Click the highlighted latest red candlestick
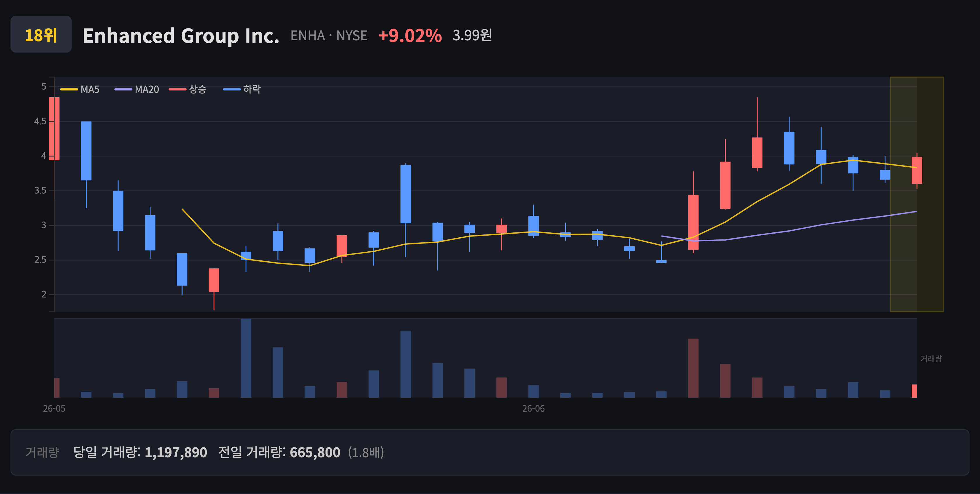Screen dimensions: 980x494 click(917, 170)
